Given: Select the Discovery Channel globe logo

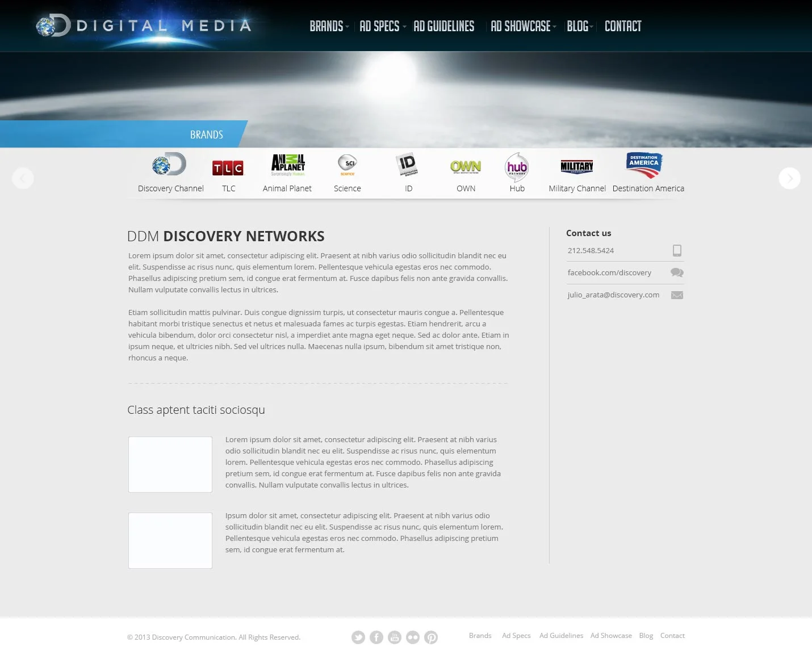Looking at the screenshot, I should point(169,165).
